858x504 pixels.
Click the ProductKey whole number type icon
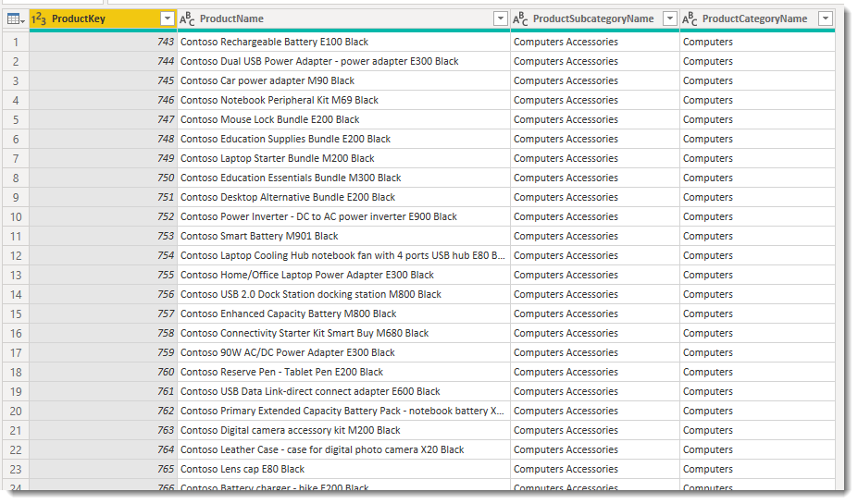[x=38, y=19]
